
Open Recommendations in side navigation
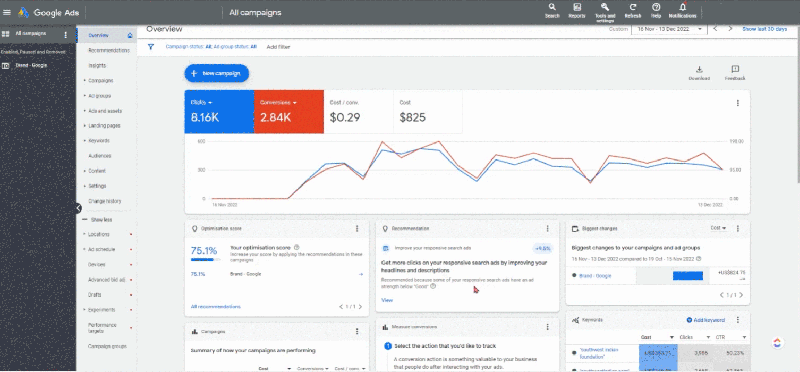pos(109,51)
